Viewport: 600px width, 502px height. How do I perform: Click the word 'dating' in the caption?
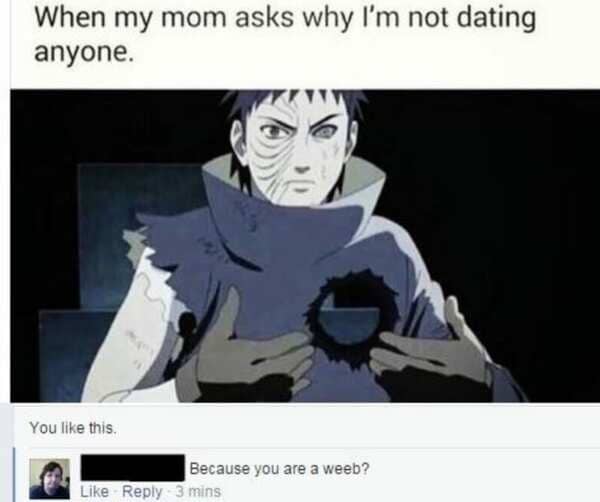click(x=497, y=18)
